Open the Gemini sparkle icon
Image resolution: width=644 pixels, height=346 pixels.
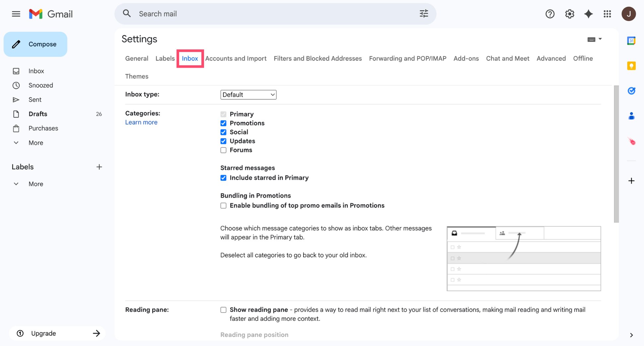click(x=588, y=14)
